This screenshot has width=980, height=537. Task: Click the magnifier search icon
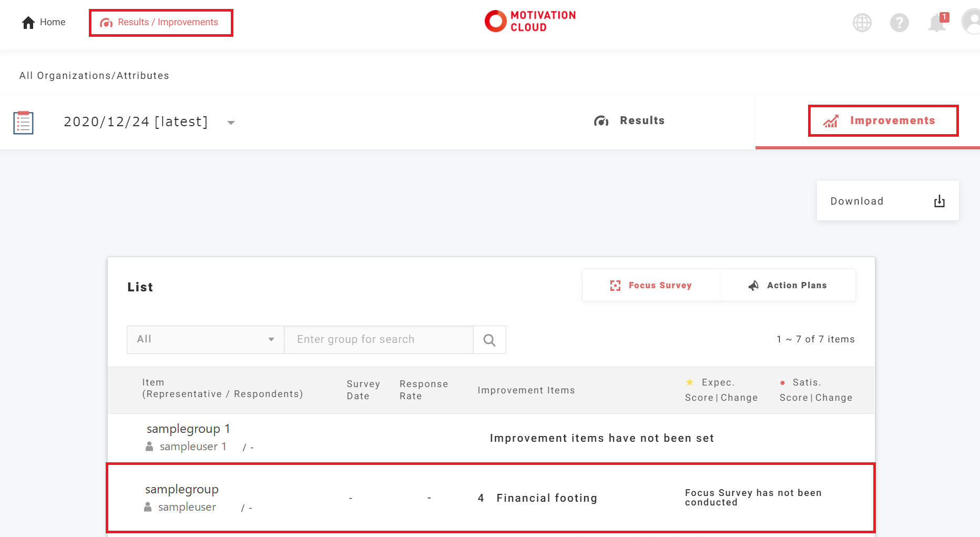[489, 340]
